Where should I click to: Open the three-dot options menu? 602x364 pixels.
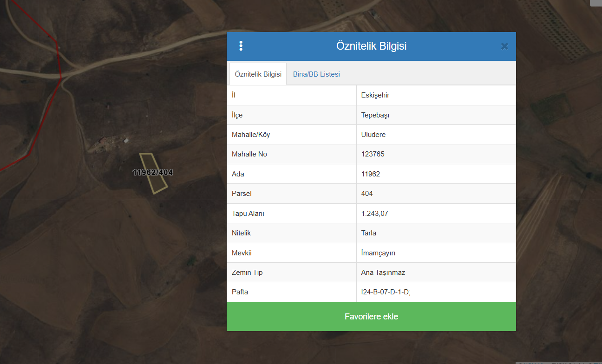point(241,45)
